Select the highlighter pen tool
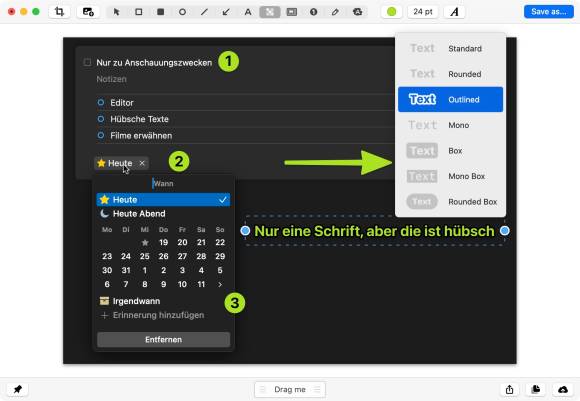This screenshot has height=401, width=580. tap(335, 12)
